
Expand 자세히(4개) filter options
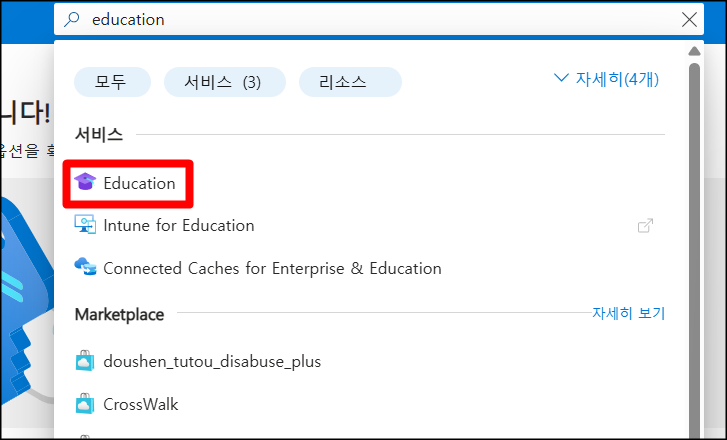(606, 79)
